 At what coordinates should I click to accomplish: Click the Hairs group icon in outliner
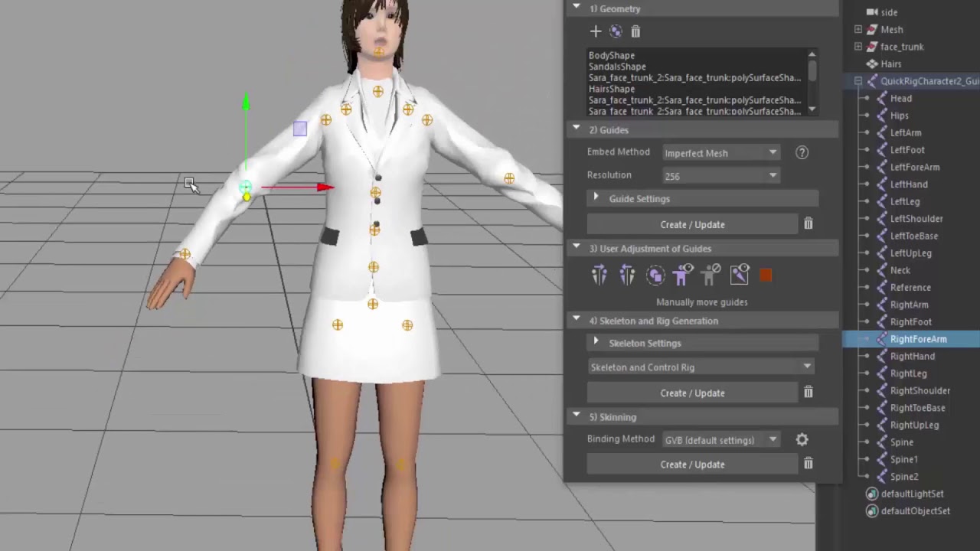[x=872, y=64]
